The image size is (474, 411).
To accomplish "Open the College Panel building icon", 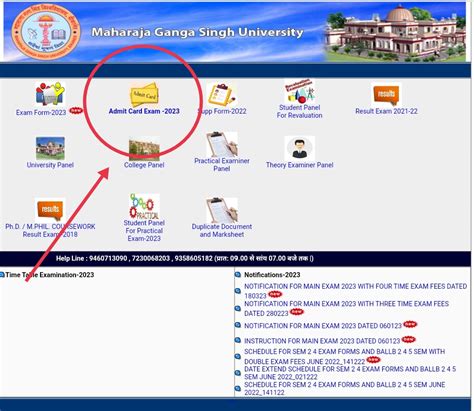I will click(x=144, y=148).
